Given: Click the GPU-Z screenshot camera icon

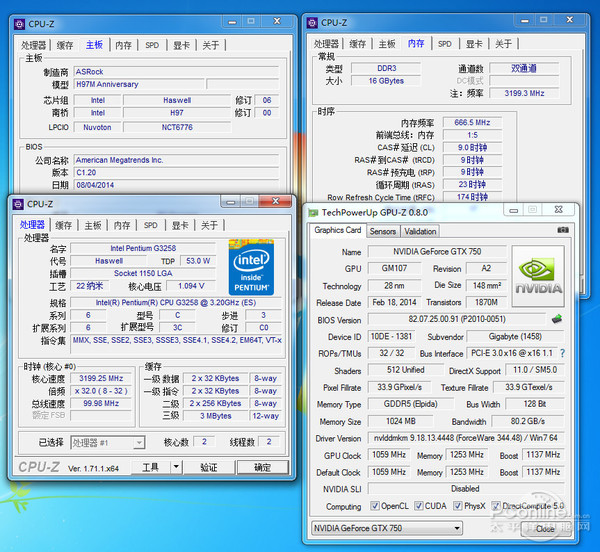Looking at the screenshot, I should [x=563, y=230].
